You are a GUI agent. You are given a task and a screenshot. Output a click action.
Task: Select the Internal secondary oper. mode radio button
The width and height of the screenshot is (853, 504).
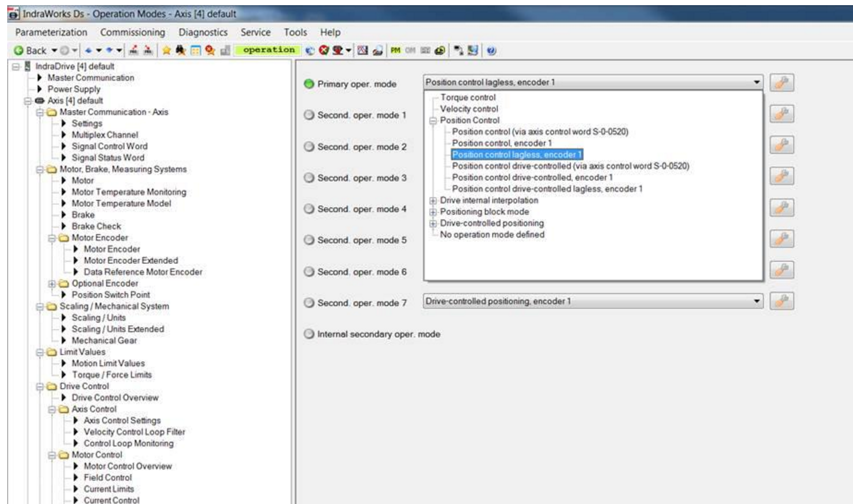tap(308, 334)
